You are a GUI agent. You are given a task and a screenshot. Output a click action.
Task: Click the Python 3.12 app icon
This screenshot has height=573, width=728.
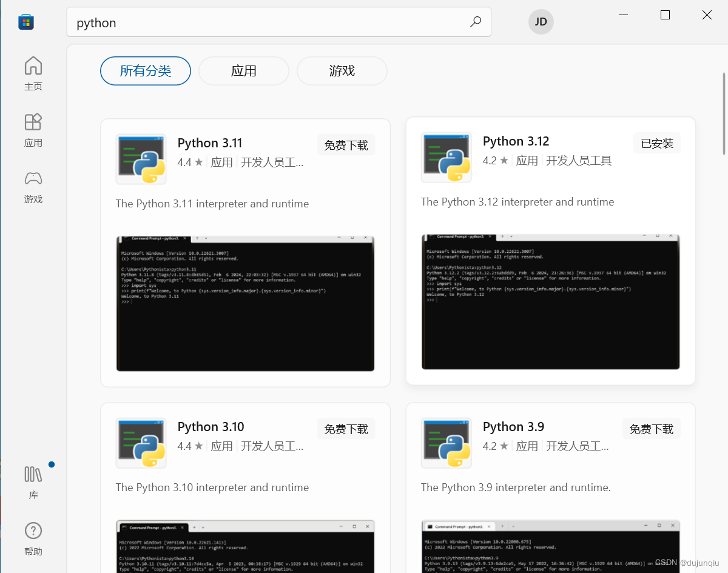(x=446, y=157)
